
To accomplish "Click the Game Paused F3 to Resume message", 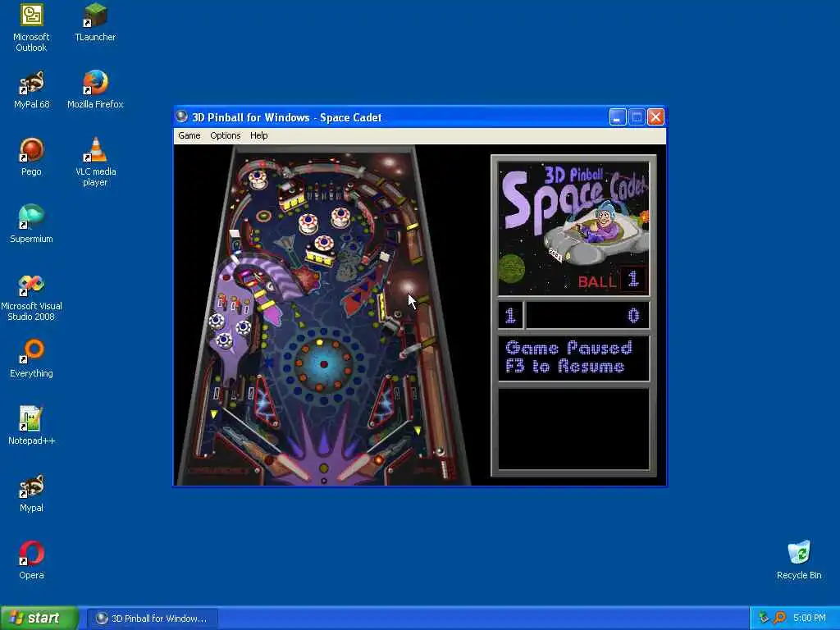I will [x=568, y=358].
